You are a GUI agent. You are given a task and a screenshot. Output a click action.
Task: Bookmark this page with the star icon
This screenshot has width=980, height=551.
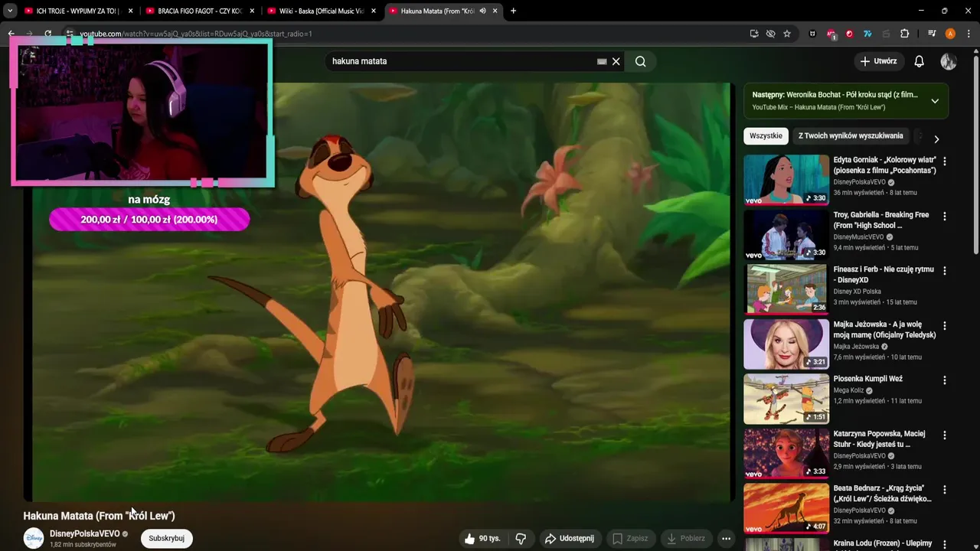787,34
